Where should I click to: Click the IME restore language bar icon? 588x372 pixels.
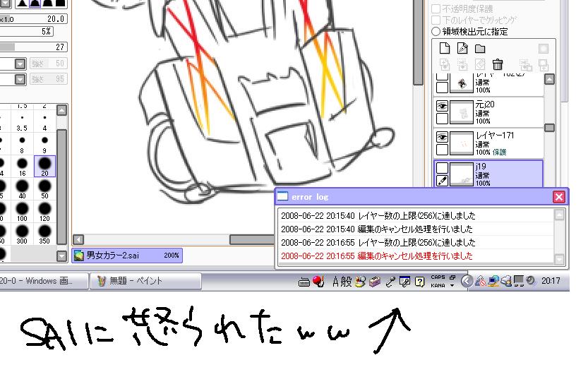452,277
